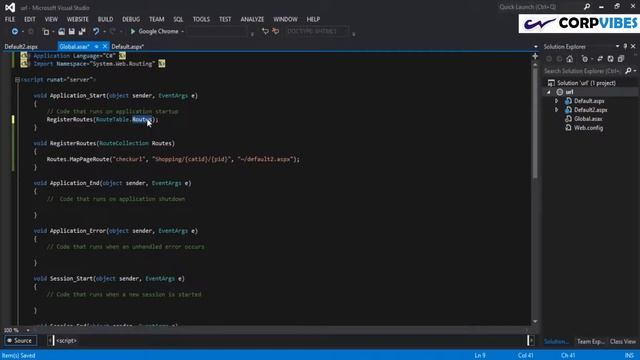Close the Global.asax tab
The image size is (640, 360).
tap(105, 47)
